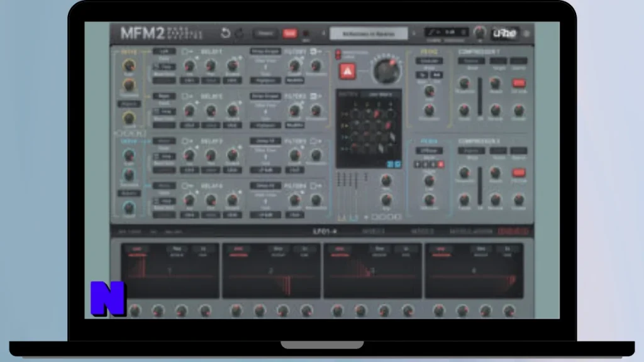
Task: Toggle the red button in Compressor 1
Action: 519,84
